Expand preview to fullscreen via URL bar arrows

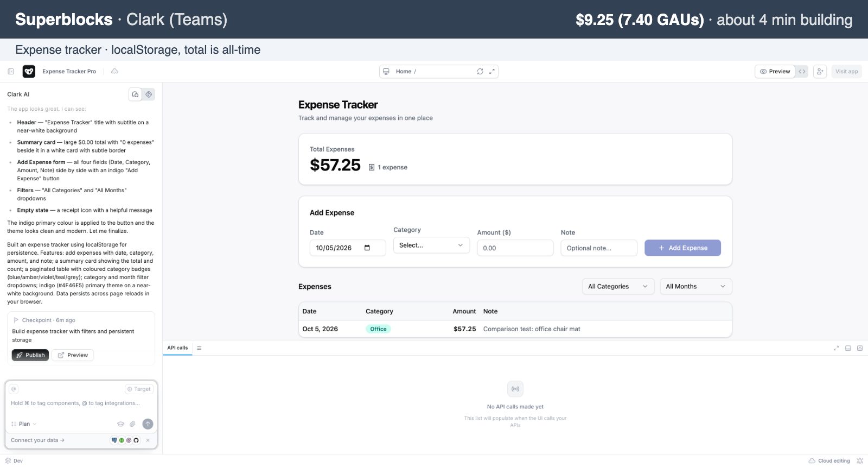[x=492, y=71]
